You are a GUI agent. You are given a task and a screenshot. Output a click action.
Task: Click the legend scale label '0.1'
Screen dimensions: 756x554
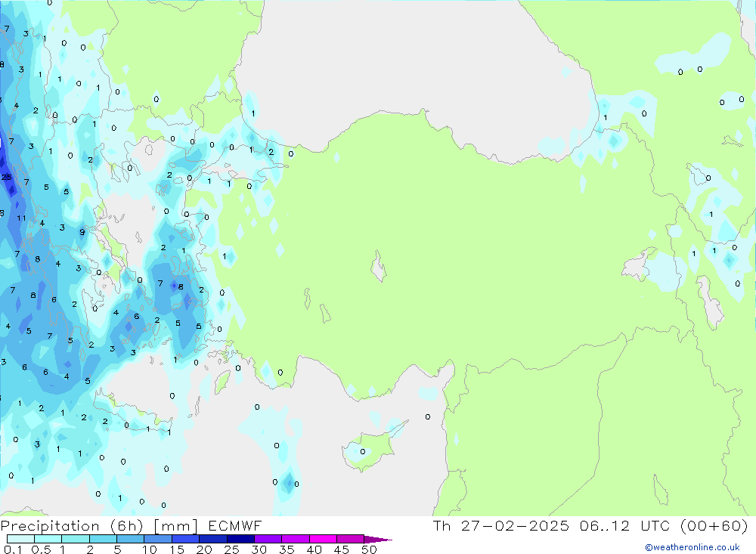point(13,549)
